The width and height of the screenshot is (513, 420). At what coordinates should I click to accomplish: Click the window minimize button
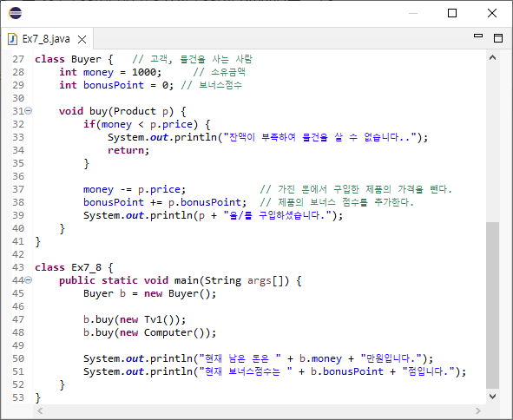tap(413, 13)
